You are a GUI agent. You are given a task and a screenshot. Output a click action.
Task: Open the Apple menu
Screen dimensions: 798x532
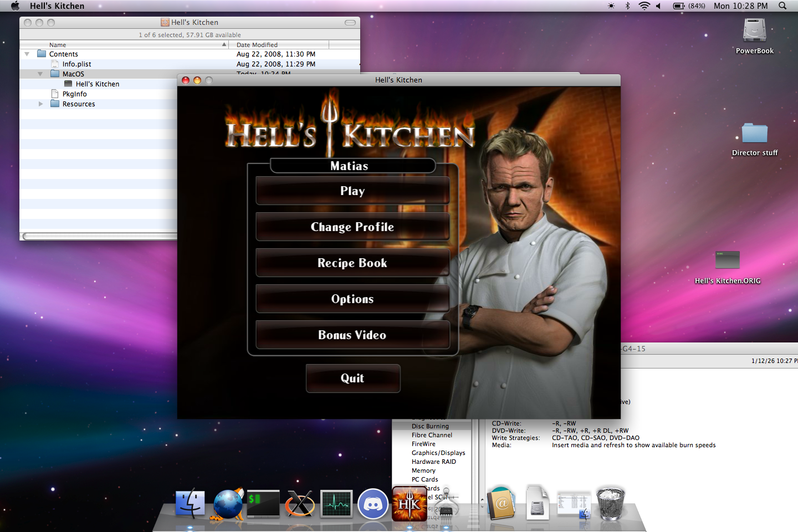pos(15,6)
